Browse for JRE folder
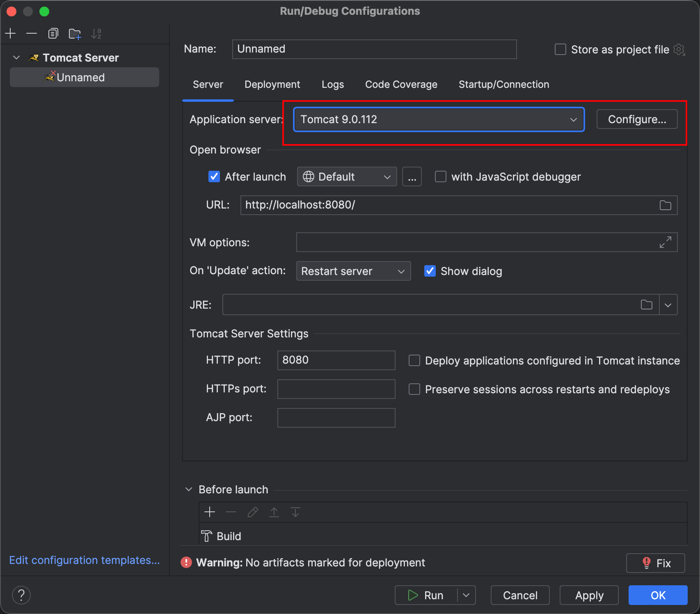 click(646, 305)
